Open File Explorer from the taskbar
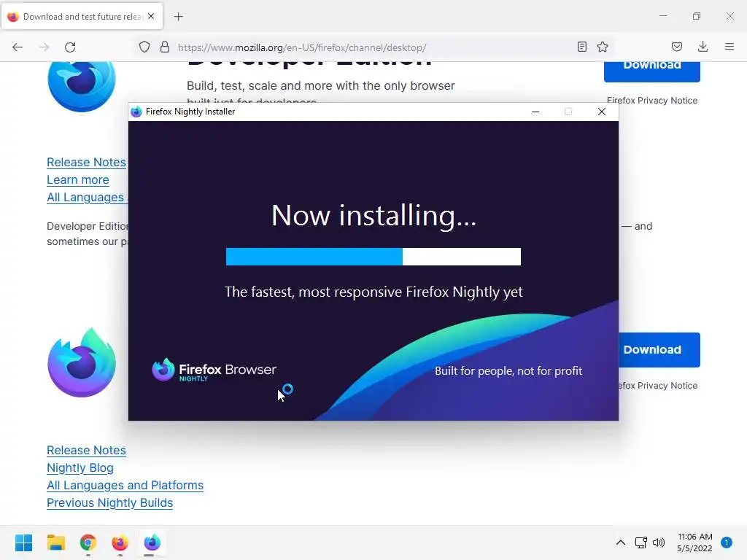This screenshot has height=560, width=747. [55, 542]
